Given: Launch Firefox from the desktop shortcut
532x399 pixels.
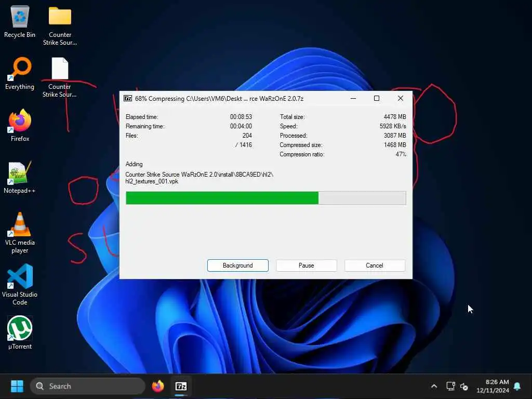Looking at the screenshot, I should tap(20, 125).
